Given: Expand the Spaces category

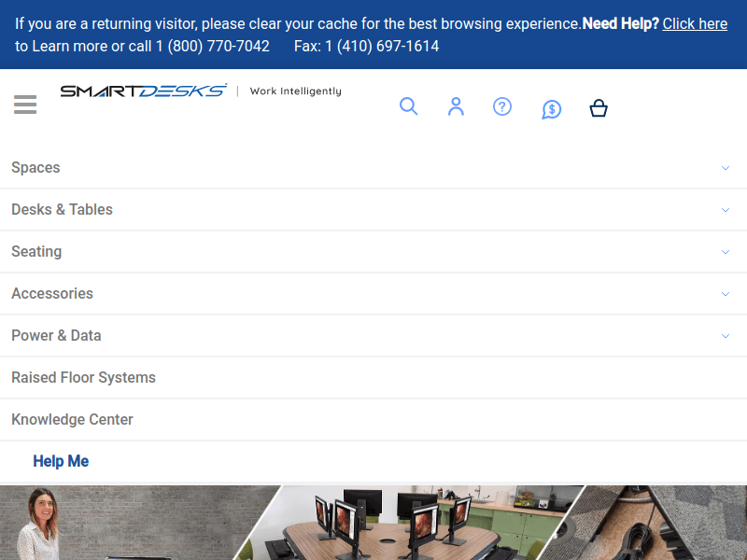Looking at the screenshot, I should click(x=35, y=167).
